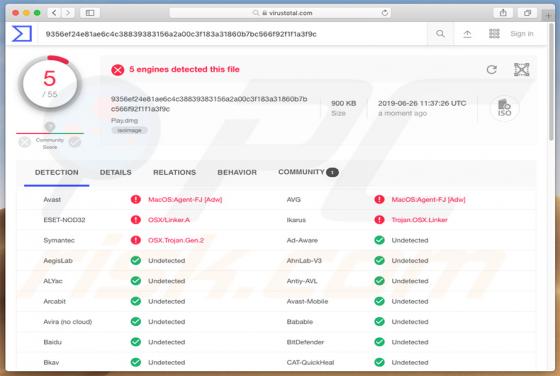Image resolution: width=560 pixels, height=376 pixels.
Task: Open the apps grid icon
Action: tap(494, 34)
